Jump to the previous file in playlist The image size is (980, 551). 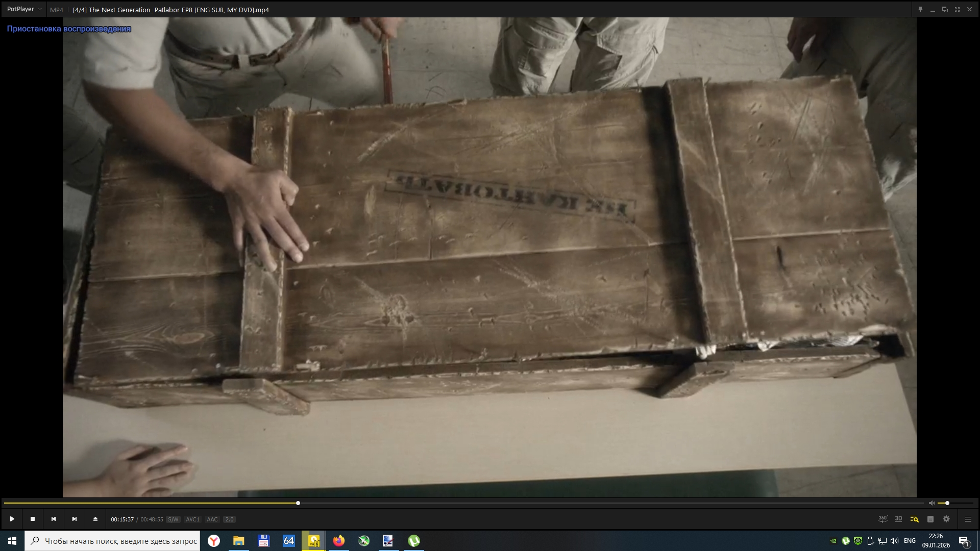(x=54, y=519)
